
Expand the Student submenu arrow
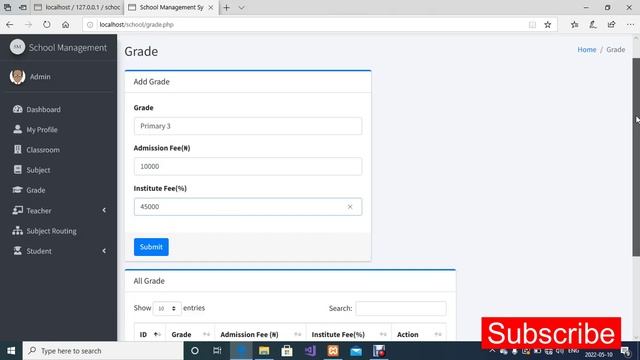[x=104, y=251]
